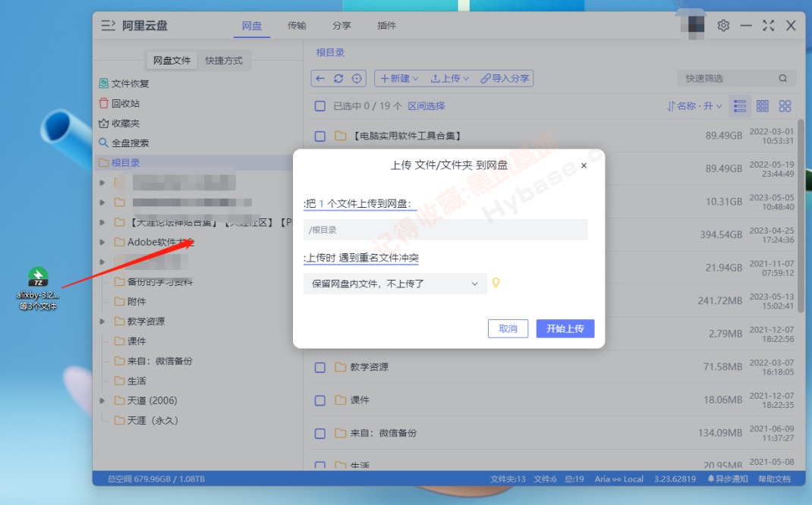Switch to large tile view icon
The width and height of the screenshot is (812, 505).
785,106
